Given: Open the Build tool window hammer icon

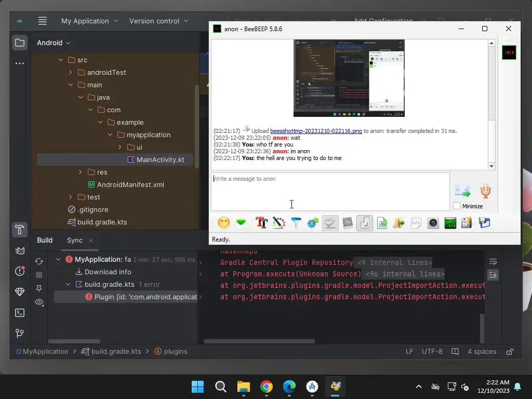Looking at the screenshot, I should click(20, 230).
